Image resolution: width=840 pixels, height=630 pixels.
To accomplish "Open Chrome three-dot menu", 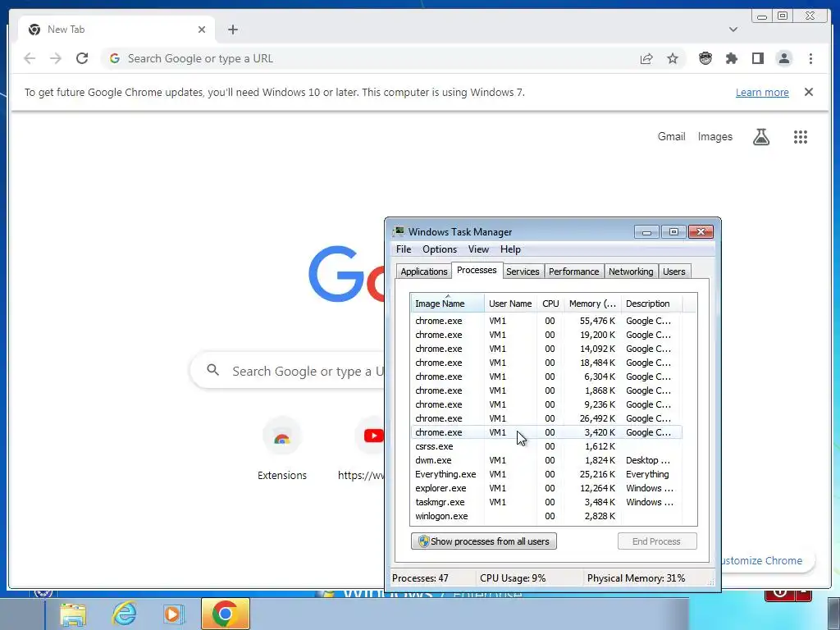I will [x=810, y=58].
